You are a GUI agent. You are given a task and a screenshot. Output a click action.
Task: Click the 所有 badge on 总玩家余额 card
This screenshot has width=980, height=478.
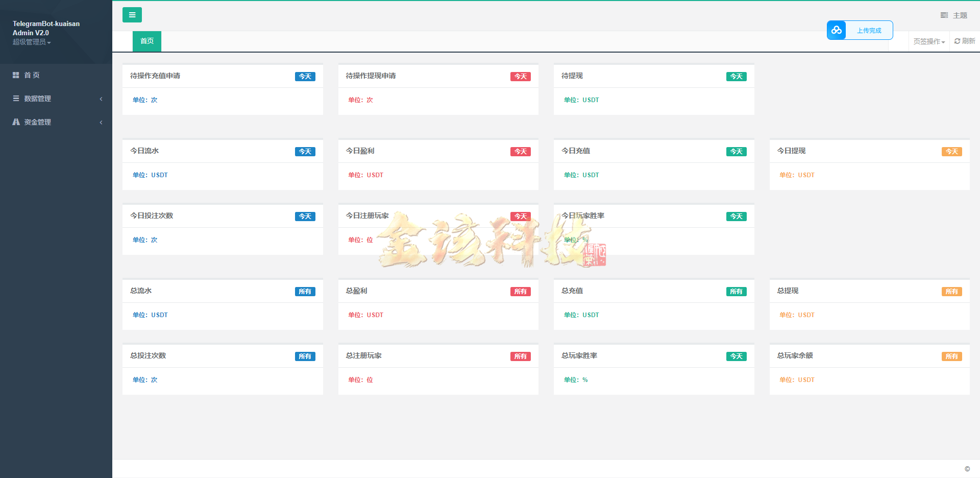(951, 356)
